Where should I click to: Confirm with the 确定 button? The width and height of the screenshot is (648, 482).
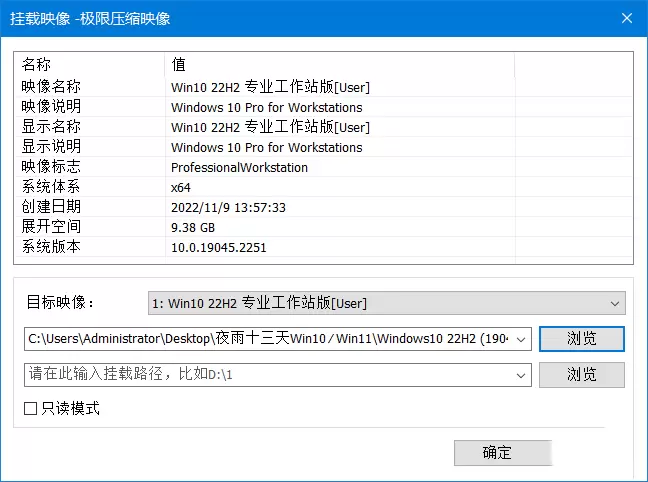(503, 453)
